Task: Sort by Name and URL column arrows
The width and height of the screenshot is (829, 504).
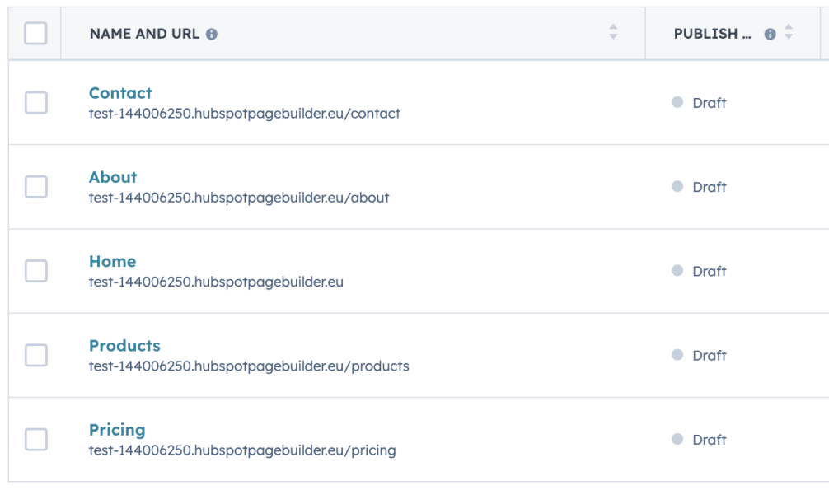Action: pos(613,31)
